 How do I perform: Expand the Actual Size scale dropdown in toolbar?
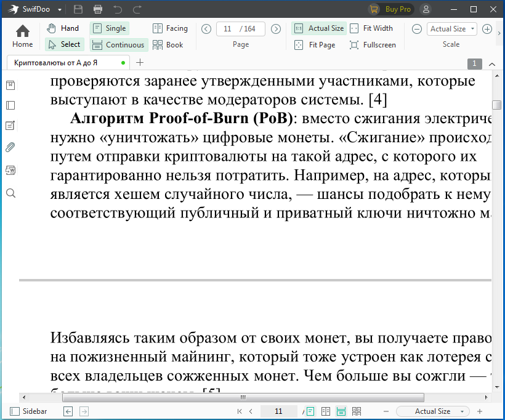tap(472, 29)
